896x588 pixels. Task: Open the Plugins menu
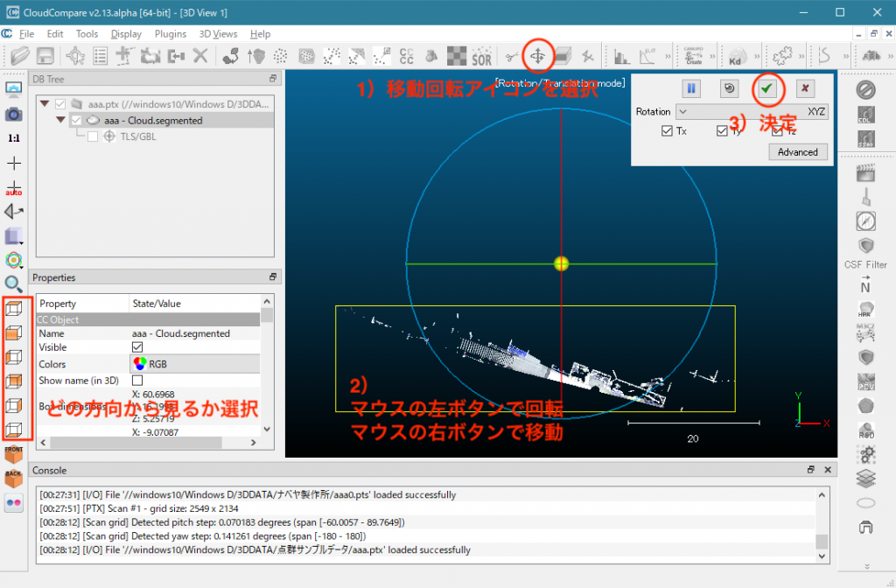(170, 34)
